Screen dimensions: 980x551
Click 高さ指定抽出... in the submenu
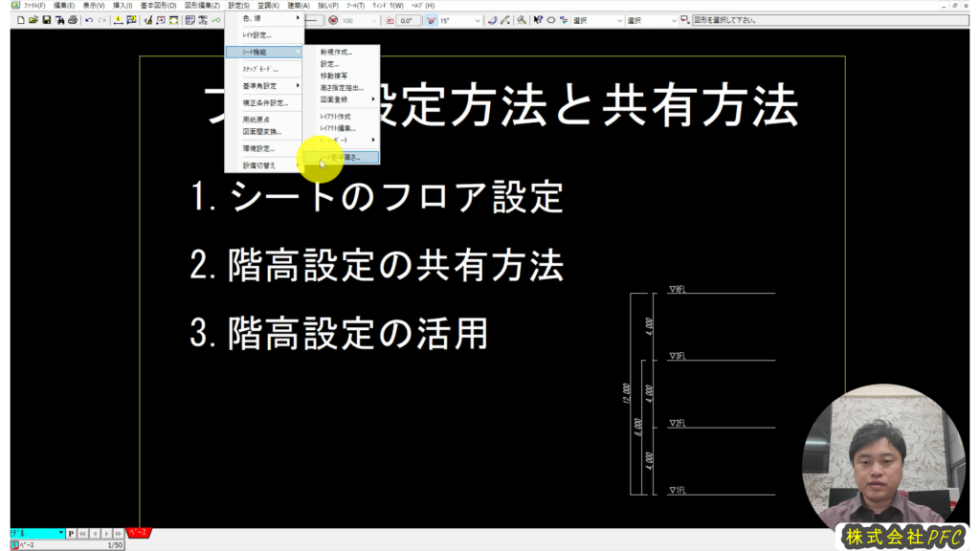point(341,87)
